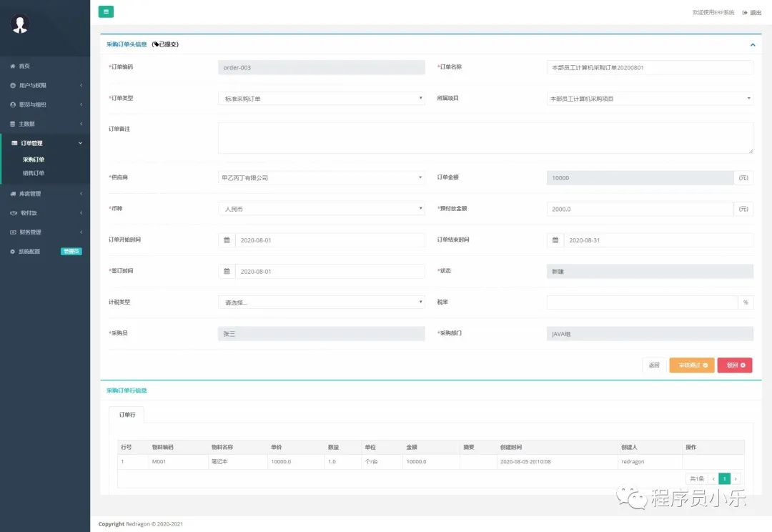Click the redragon creator cell
Viewport: 772px width, 532px height.
click(x=650, y=461)
